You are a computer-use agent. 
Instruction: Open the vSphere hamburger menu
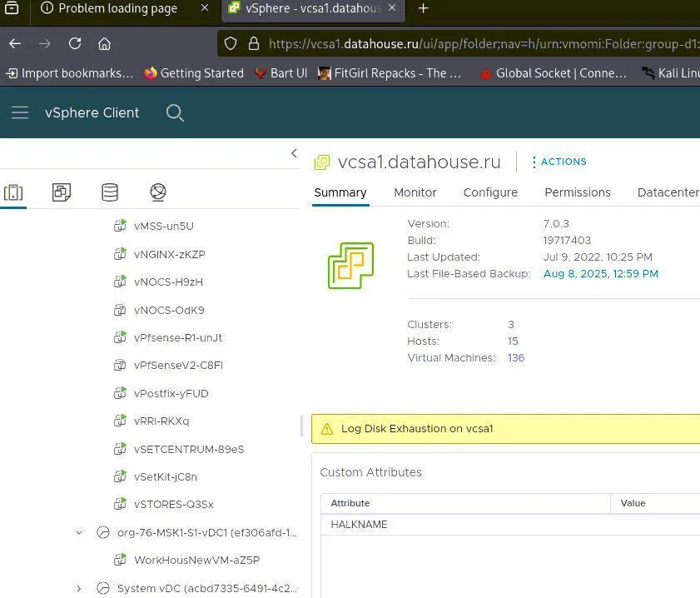tap(20, 112)
